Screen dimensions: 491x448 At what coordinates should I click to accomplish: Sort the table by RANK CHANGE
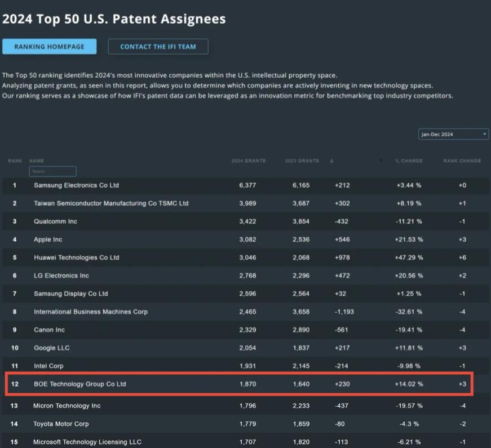(462, 161)
